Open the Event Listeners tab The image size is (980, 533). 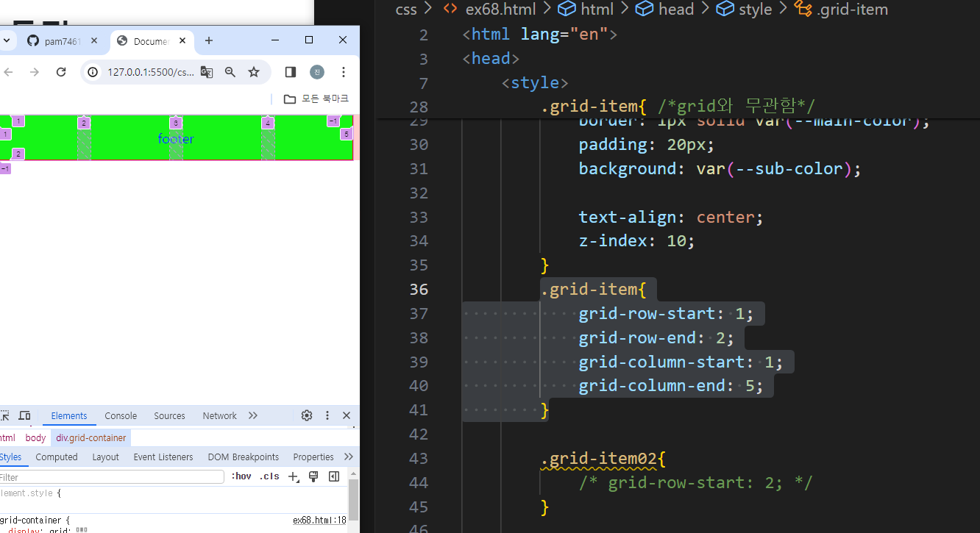[163, 457]
